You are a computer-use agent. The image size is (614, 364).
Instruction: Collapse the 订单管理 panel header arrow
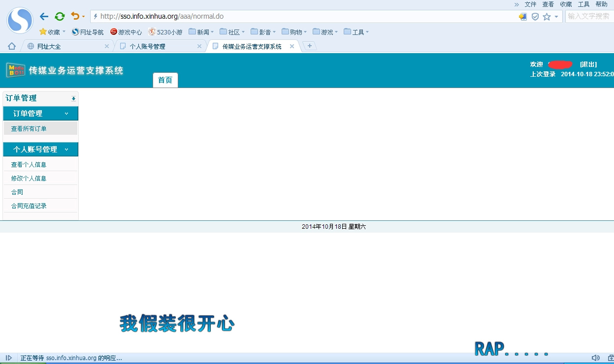click(73, 98)
